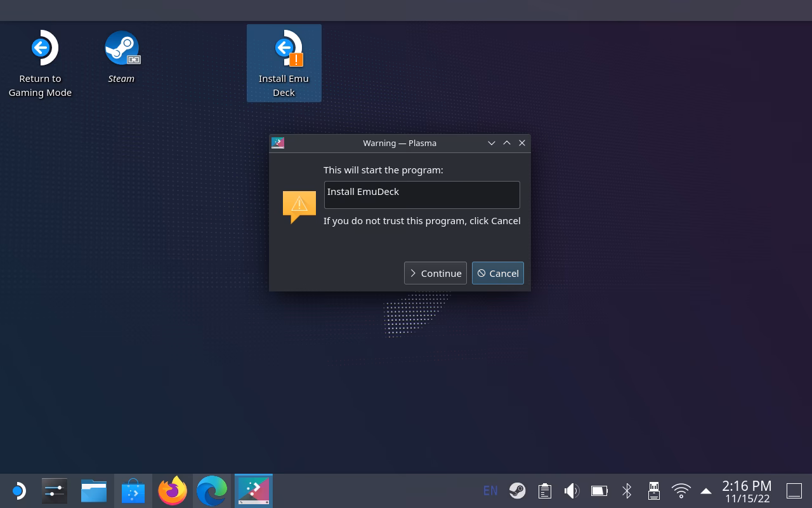Open the removable devices tray icon
This screenshot has width=812, height=508.
tap(654, 491)
